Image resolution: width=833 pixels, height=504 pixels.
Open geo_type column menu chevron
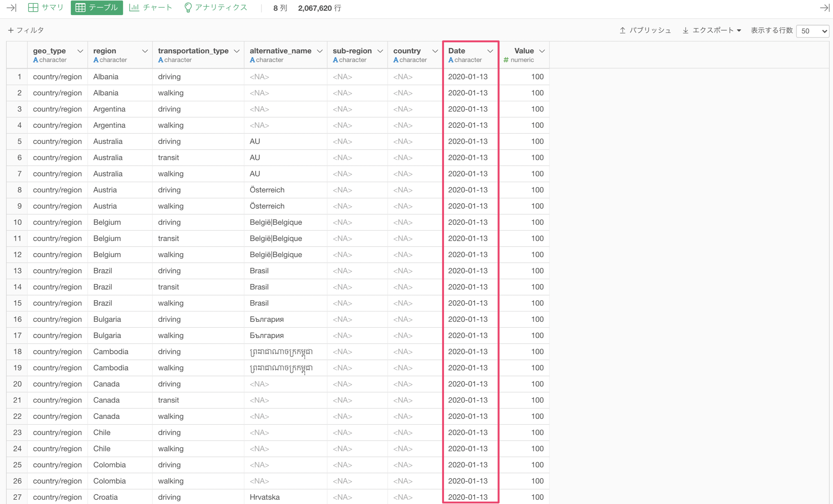click(80, 51)
